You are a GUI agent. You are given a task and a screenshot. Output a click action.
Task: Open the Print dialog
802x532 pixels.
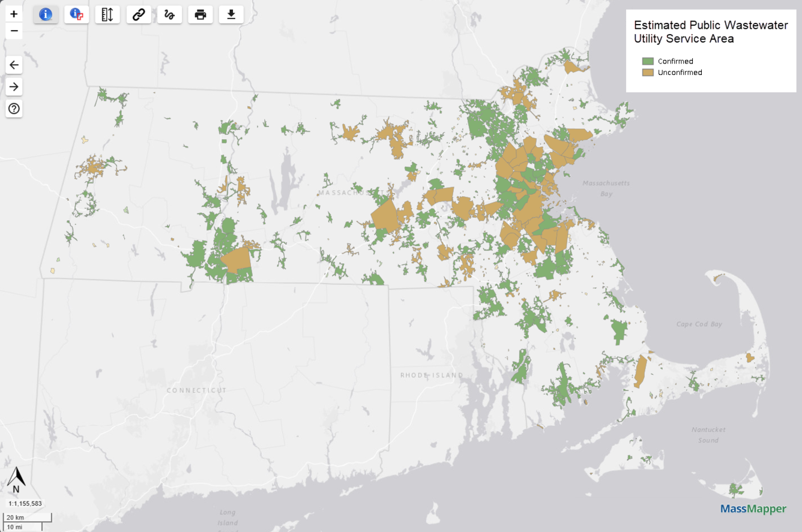(x=200, y=14)
